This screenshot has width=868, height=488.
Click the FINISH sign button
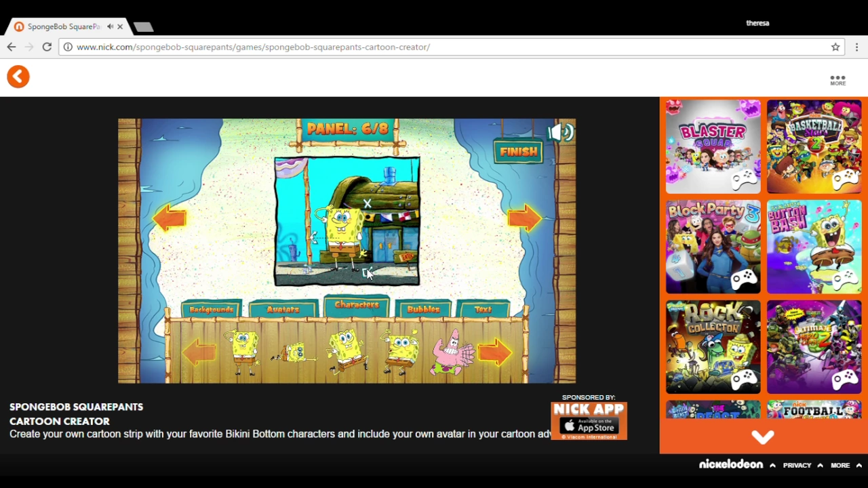519,152
